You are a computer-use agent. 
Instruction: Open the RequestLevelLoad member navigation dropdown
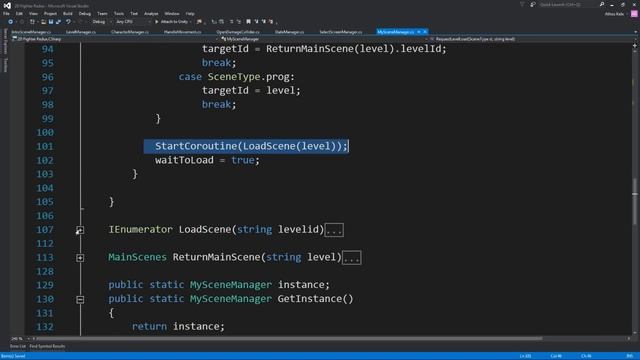click(635, 39)
